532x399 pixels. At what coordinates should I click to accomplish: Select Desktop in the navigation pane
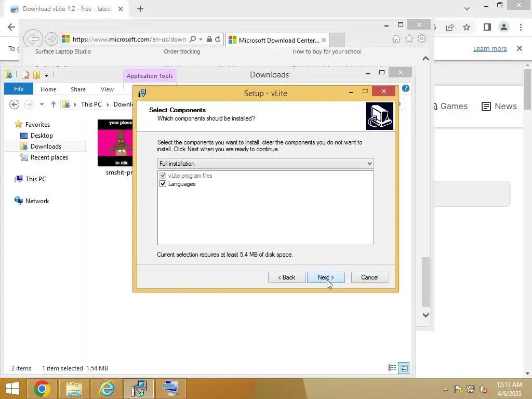tap(42, 136)
